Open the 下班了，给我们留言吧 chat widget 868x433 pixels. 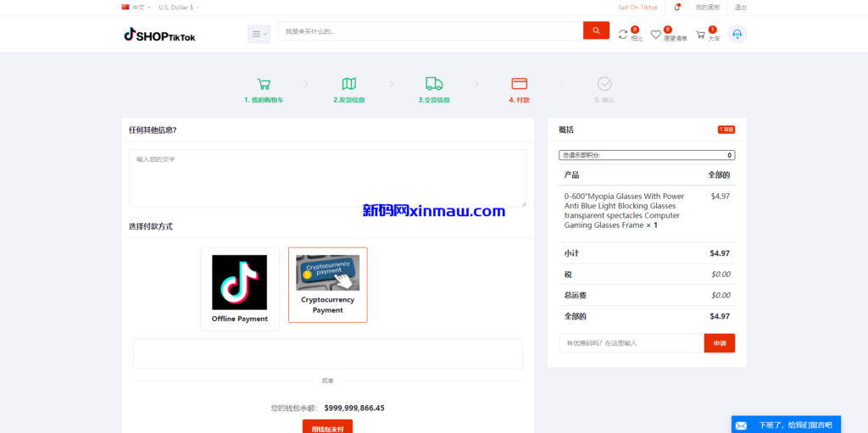coord(786,425)
